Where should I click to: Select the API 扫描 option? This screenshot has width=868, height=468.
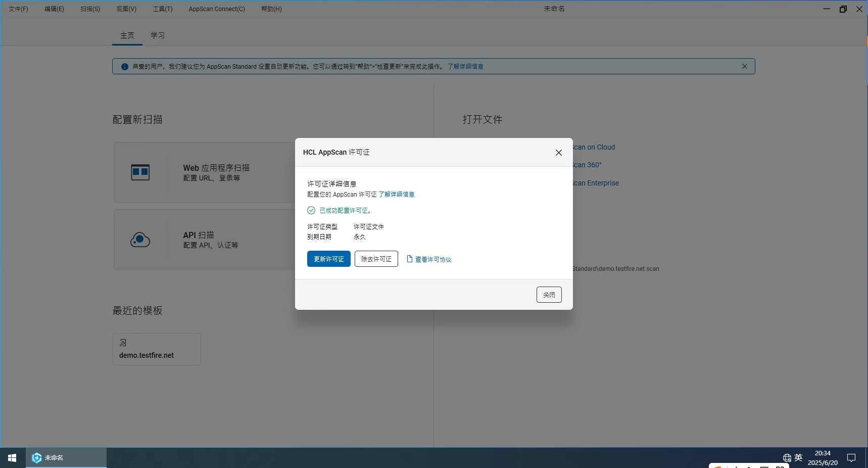(x=205, y=240)
